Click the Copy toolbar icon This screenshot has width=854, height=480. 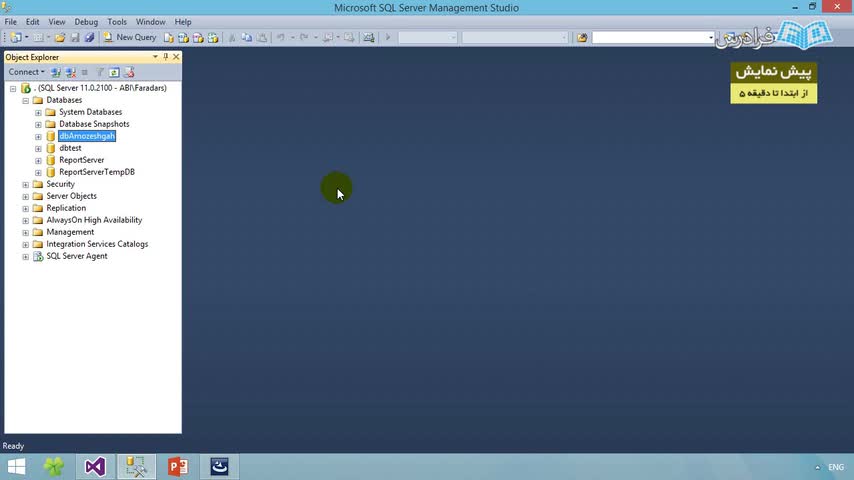click(x=247, y=38)
